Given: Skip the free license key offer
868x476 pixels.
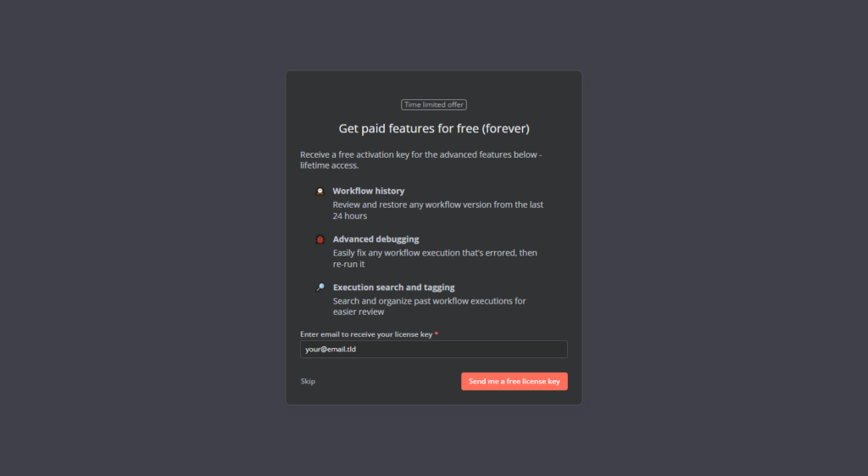Looking at the screenshot, I should pyautogui.click(x=308, y=382).
